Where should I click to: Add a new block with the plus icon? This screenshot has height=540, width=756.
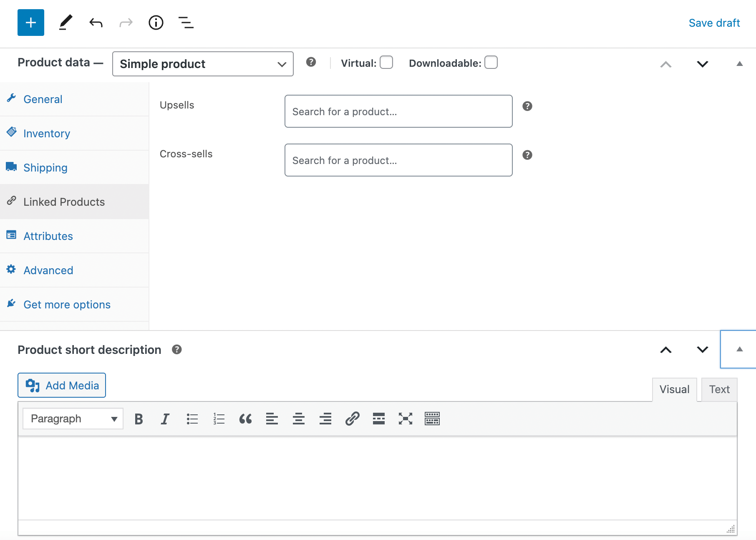(x=30, y=23)
